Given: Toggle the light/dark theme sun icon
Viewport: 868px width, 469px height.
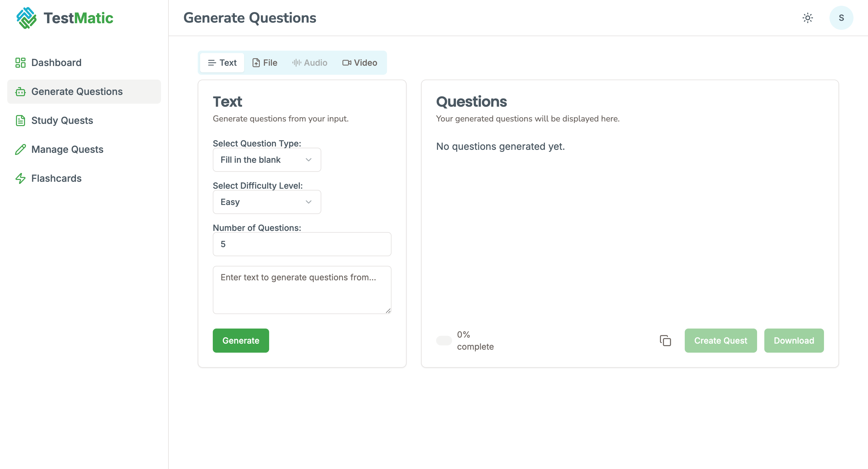Looking at the screenshot, I should [807, 18].
